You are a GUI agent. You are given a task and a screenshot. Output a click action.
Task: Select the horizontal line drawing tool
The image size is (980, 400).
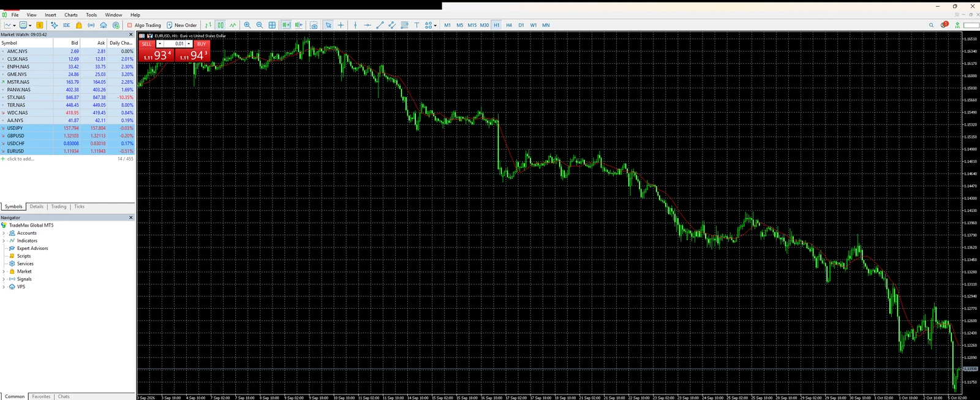(367, 25)
